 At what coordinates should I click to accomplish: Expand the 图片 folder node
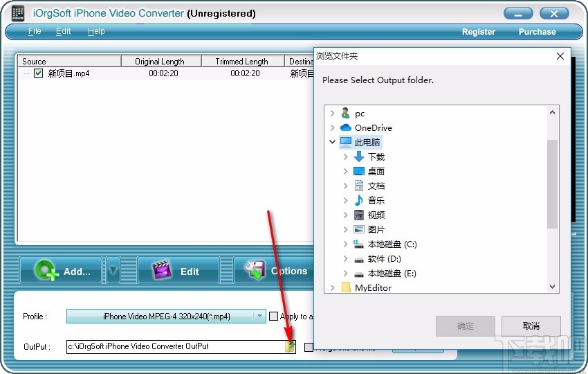pyautogui.click(x=345, y=229)
